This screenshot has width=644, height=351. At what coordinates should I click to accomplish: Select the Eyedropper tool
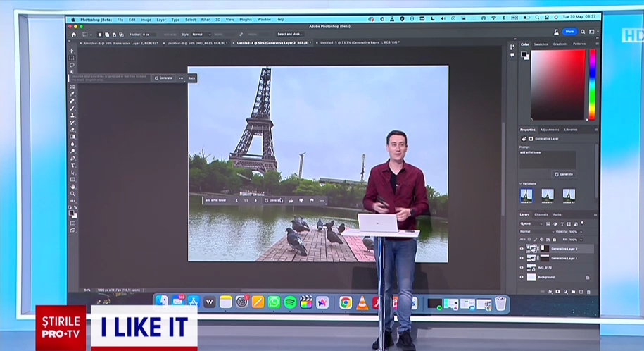pyautogui.click(x=72, y=94)
